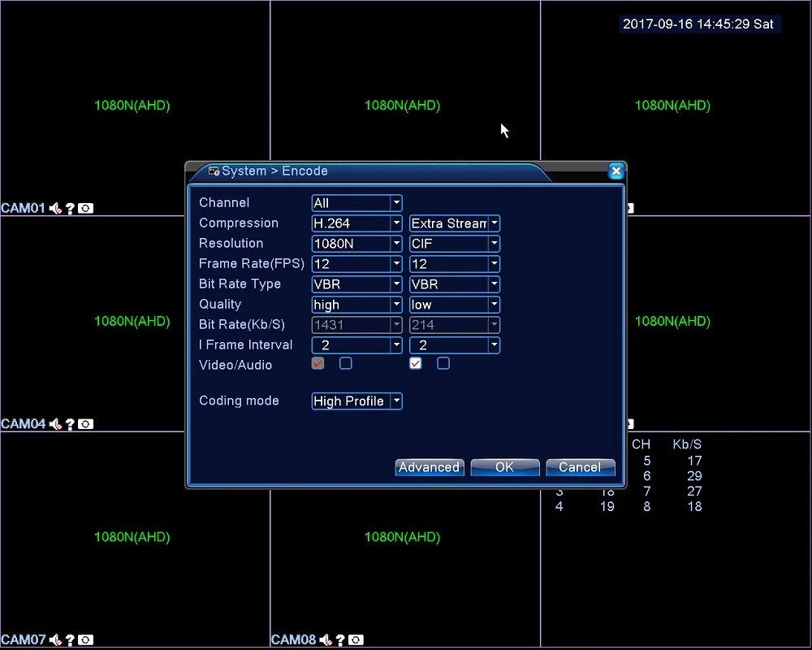Open the Channel dropdown set to All
The image size is (812, 650).
point(356,202)
